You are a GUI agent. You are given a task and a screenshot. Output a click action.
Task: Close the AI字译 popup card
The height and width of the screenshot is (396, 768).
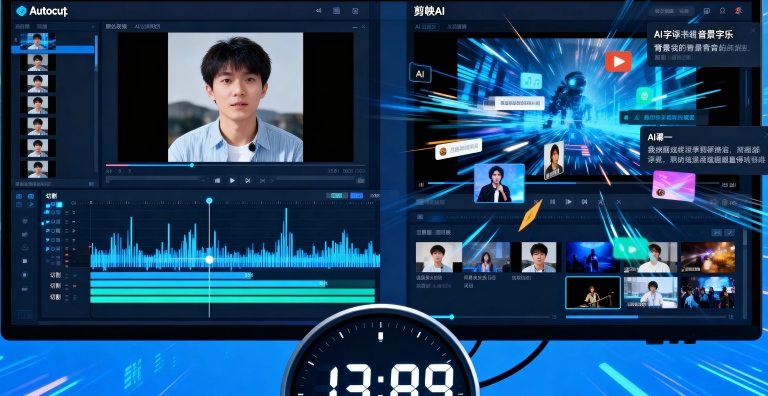752,30
